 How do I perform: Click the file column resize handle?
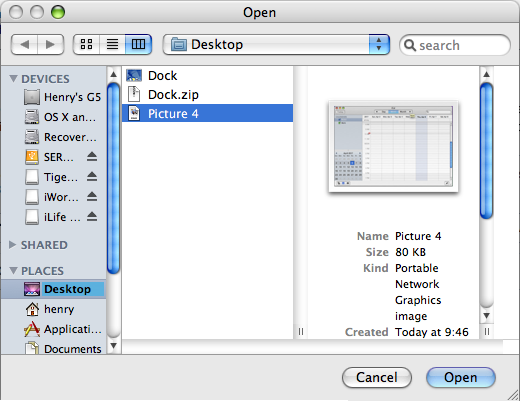(301, 331)
